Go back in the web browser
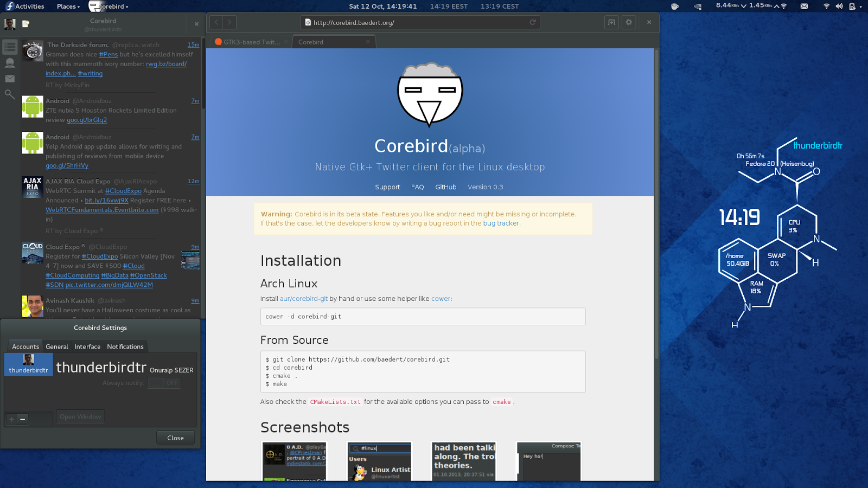This screenshot has width=868, height=488. point(216,22)
